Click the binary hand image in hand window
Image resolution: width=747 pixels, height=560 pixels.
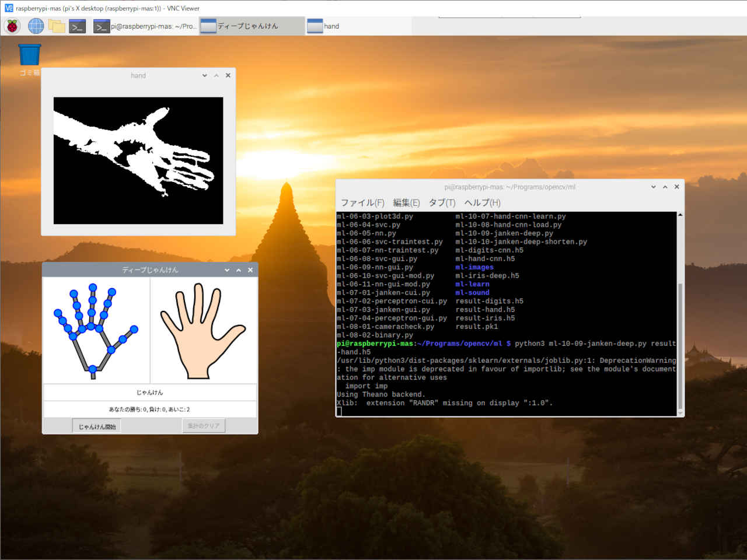(138, 160)
